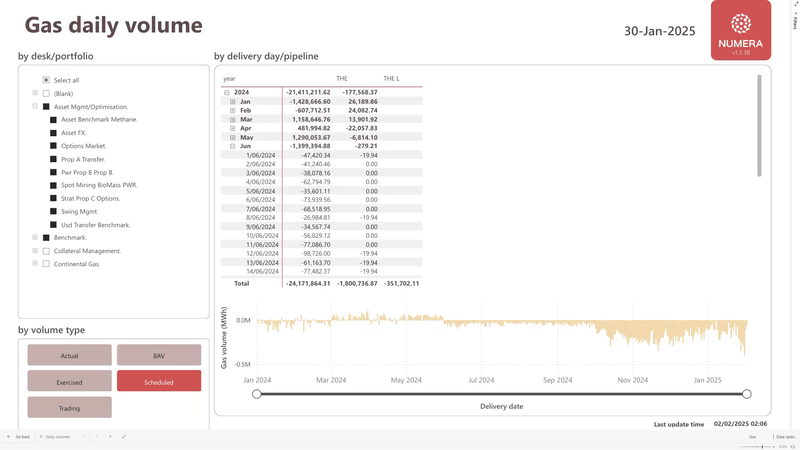This screenshot has height=450, width=800.
Task: Uncheck the Asset FX checkbox
Action: pyautogui.click(x=53, y=133)
